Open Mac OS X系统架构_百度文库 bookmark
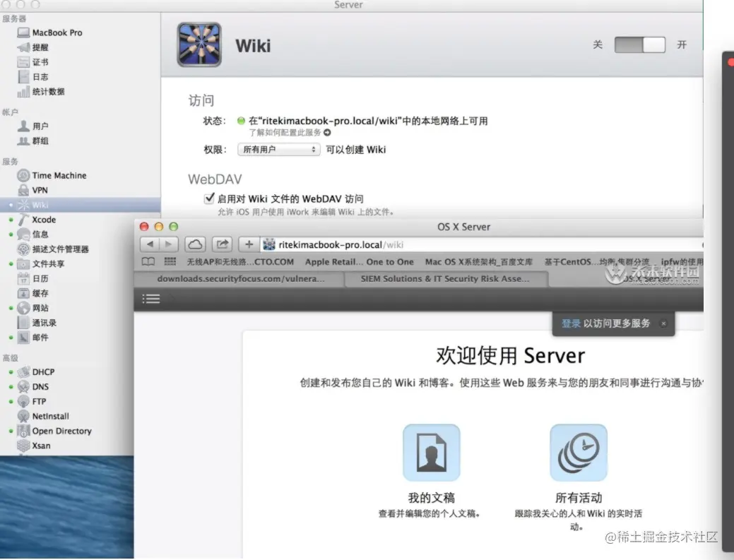 point(478,262)
